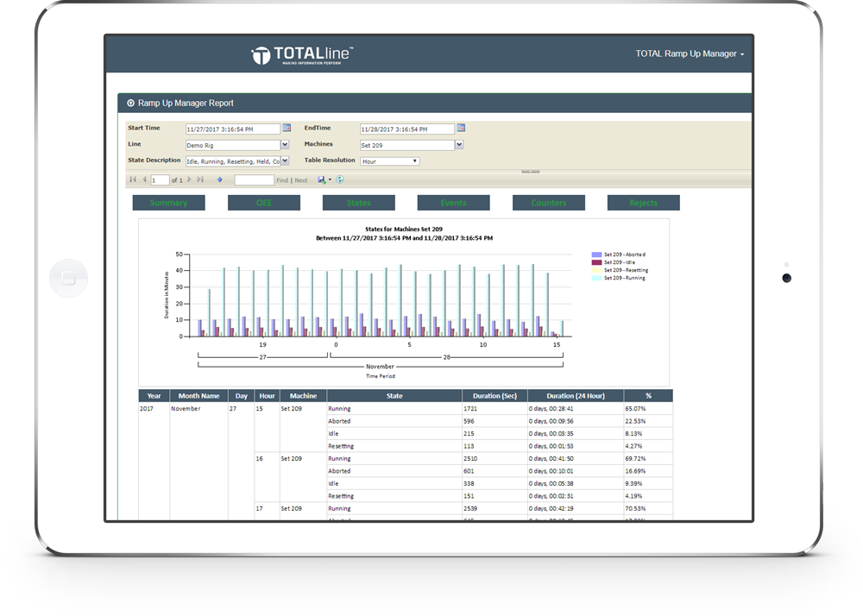Click the Machines field showing Set 209
863x616 pixels.
[408, 145]
